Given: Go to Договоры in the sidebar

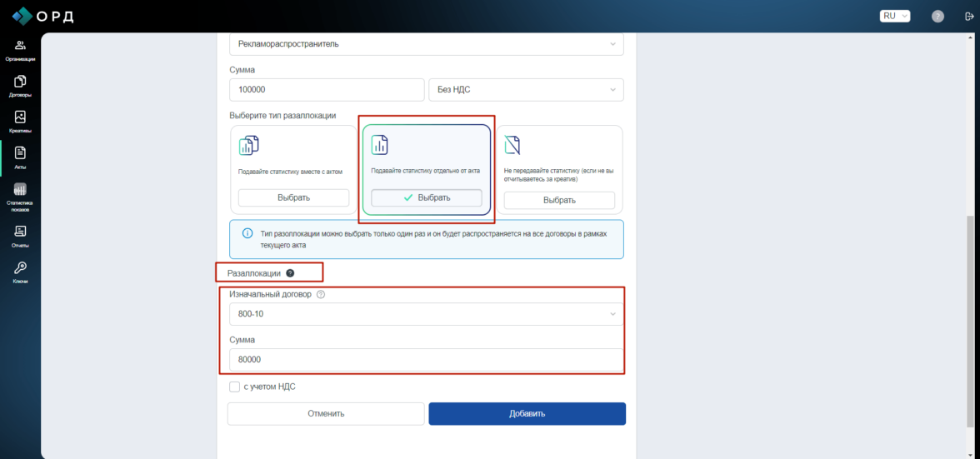Looking at the screenshot, I should 20,86.
